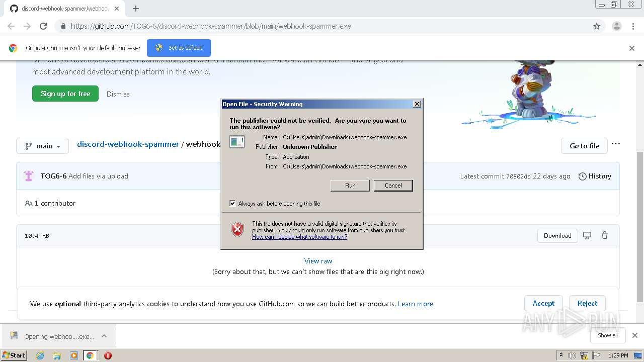
Task: Click Set as default button
Action: (x=179, y=48)
